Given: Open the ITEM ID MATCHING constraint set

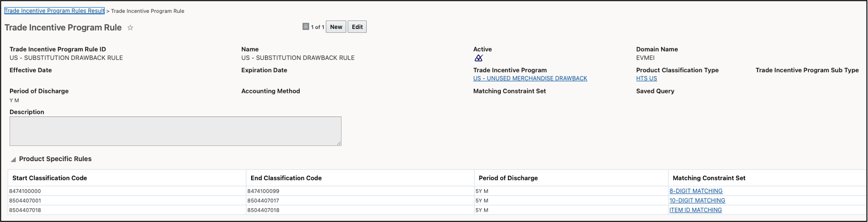Looking at the screenshot, I should (x=695, y=210).
